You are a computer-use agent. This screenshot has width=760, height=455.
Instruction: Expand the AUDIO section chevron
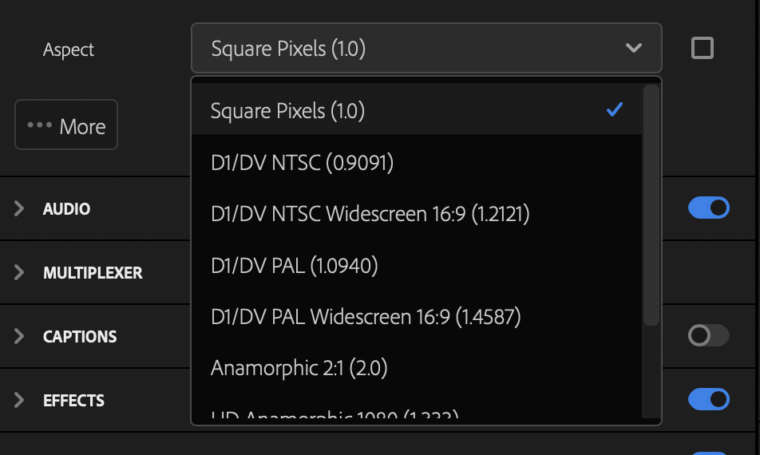[x=19, y=208]
